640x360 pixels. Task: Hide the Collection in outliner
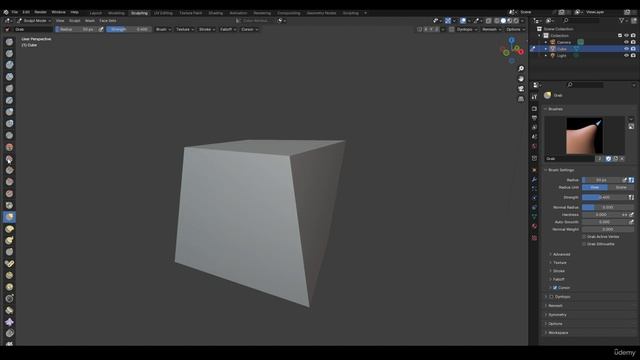coord(626,36)
